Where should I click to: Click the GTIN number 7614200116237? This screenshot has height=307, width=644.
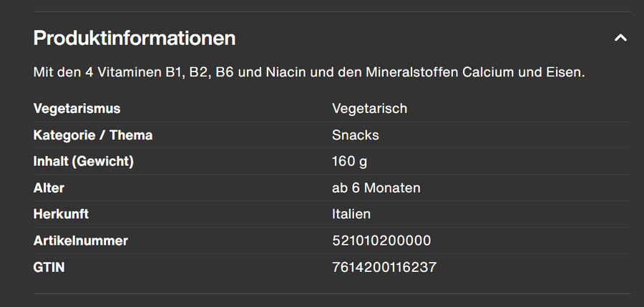(x=384, y=268)
